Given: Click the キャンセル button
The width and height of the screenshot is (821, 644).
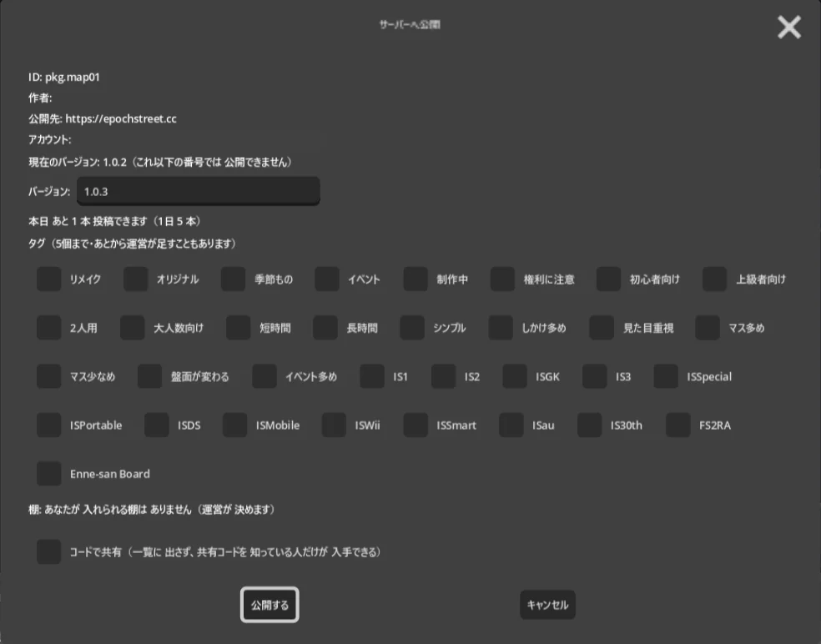Looking at the screenshot, I should (547, 605).
